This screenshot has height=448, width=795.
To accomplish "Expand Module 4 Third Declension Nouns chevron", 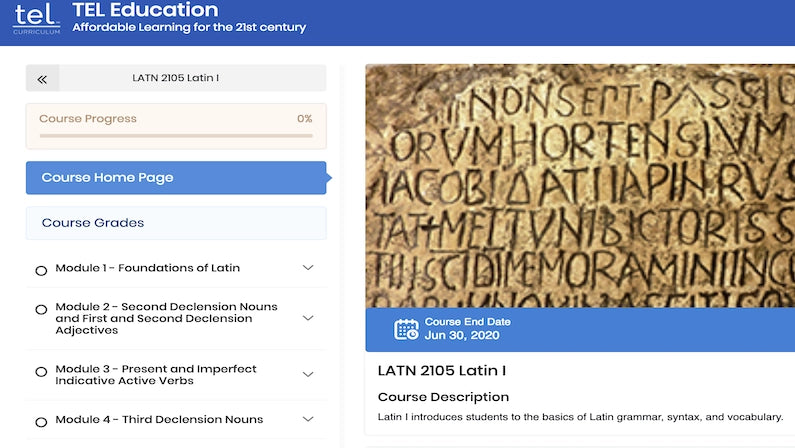I will click(x=308, y=419).
